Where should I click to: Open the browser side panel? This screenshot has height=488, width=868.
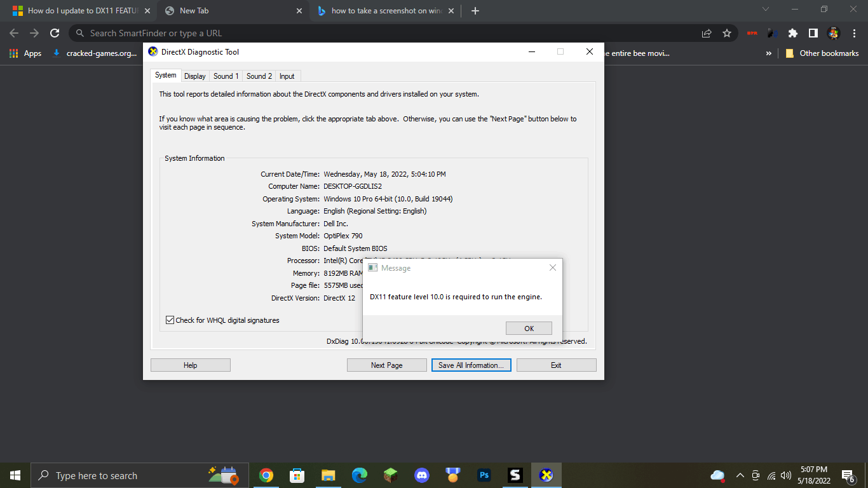pos(813,33)
